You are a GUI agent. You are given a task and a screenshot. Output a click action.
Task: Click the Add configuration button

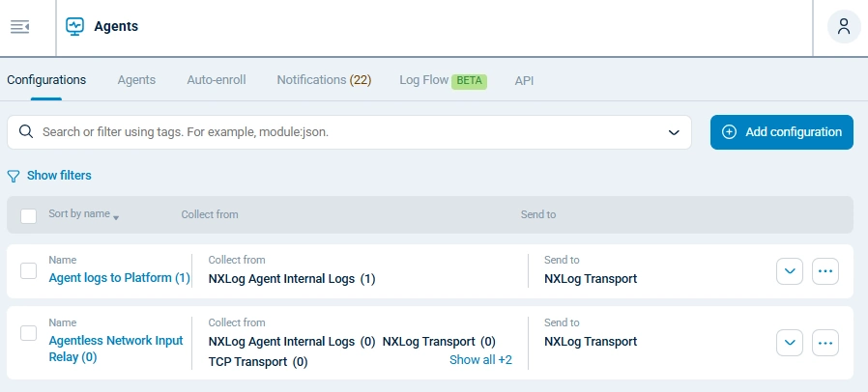[x=782, y=132]
